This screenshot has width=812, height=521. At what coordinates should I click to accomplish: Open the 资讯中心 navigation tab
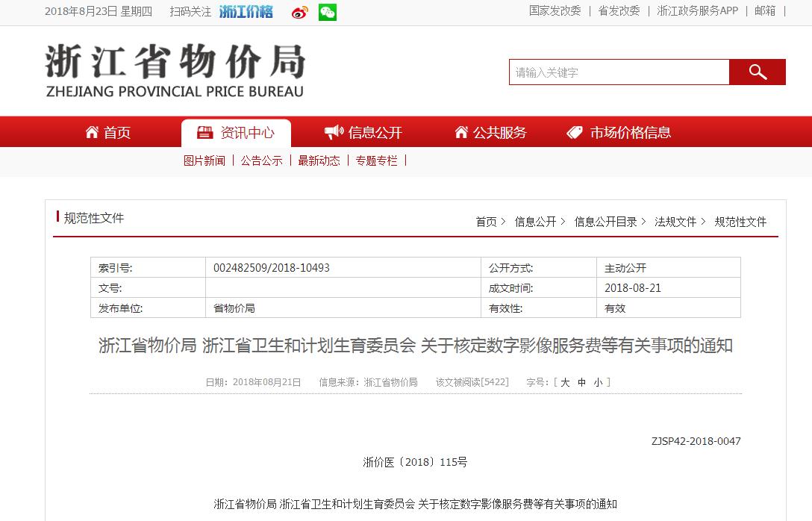click(x=236, y=133)
